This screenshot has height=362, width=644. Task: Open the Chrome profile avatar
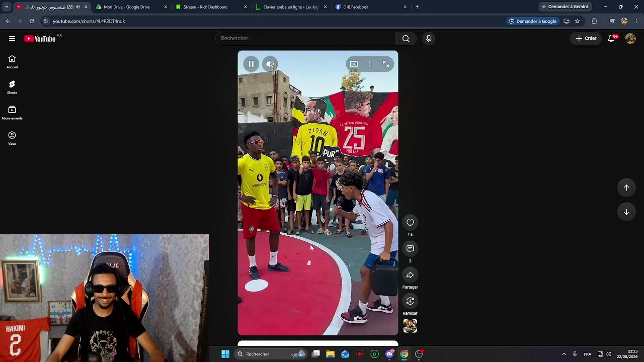coord(624,21)
